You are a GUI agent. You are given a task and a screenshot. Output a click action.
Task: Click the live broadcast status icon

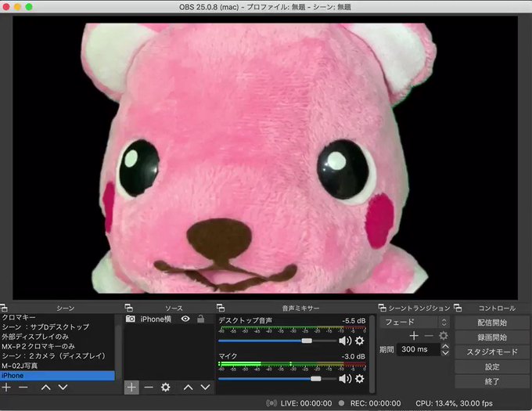tap(271, 403)
